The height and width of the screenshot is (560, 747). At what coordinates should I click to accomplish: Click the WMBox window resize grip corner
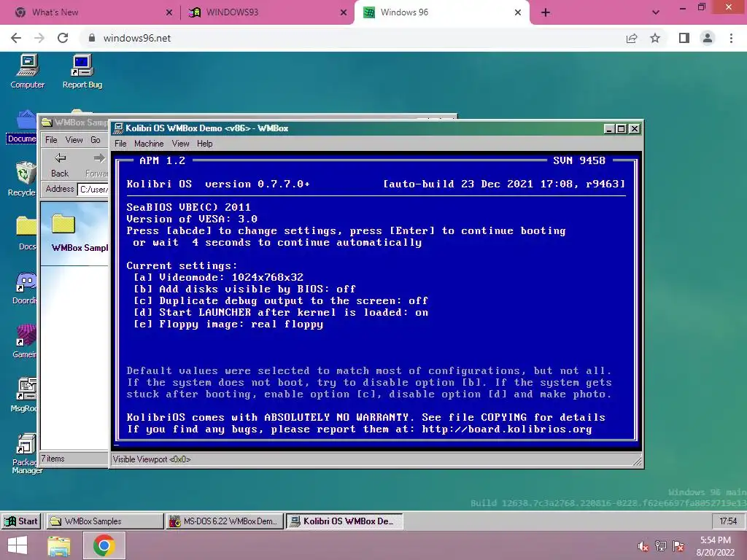(x=637, y=460)
